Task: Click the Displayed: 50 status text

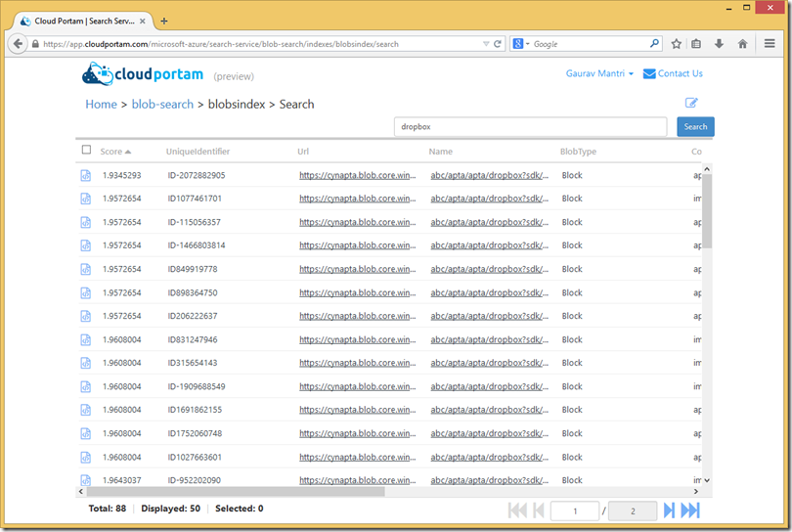Action: [171, 509]
